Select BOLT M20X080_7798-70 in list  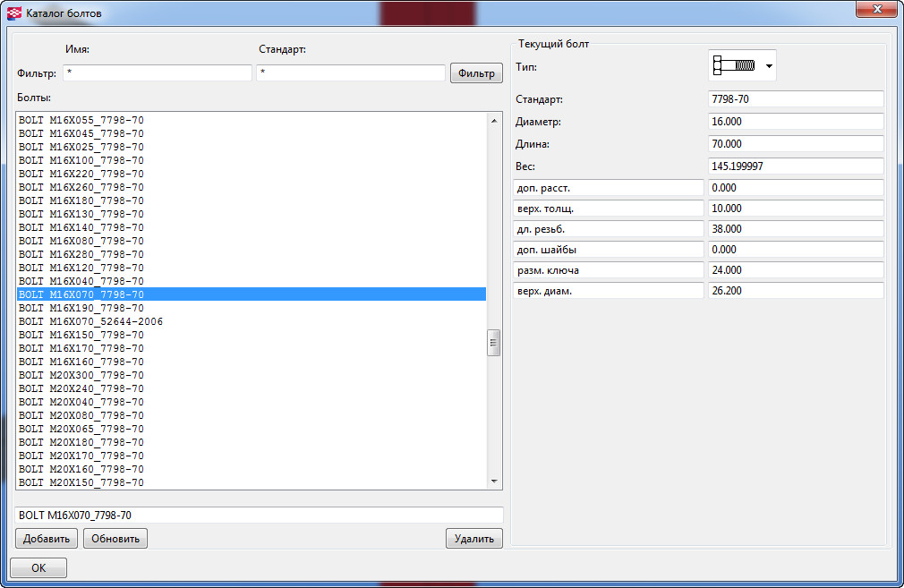coord(252,415)
